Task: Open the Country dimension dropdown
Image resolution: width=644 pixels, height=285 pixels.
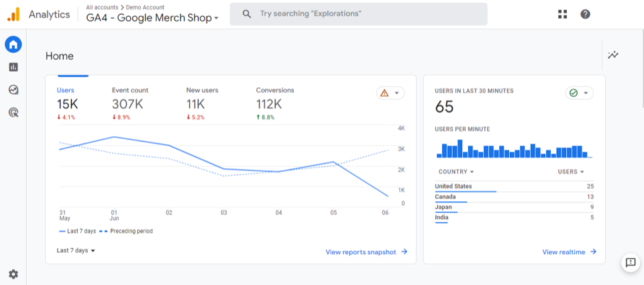Action: click(x=456, y=172)
